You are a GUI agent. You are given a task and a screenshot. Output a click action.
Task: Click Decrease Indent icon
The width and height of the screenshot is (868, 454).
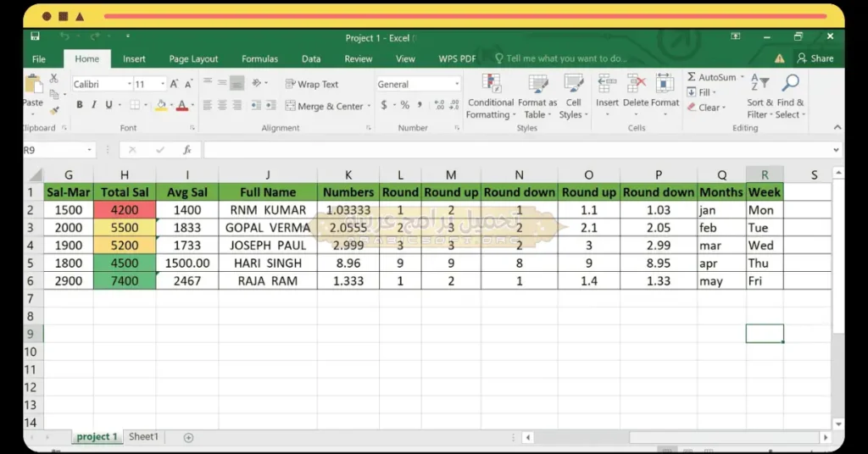(x=256, y=105)
